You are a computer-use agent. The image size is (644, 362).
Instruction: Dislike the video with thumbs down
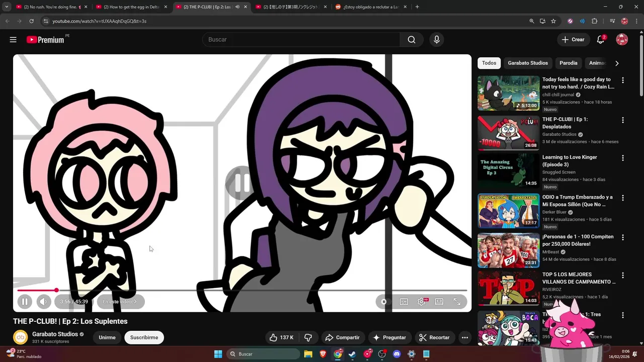[x=308, y=337]
